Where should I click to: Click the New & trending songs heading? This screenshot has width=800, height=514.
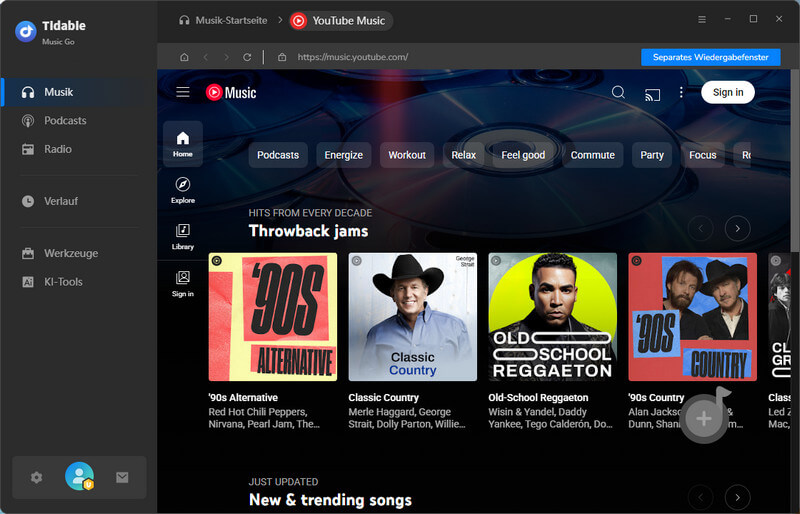[330, 500]
